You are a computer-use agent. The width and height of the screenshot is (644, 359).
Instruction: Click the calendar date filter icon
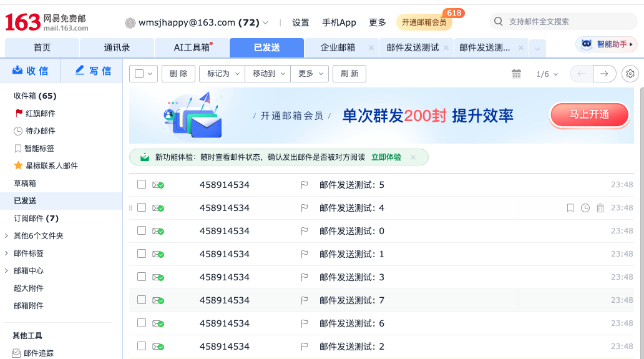516,74
